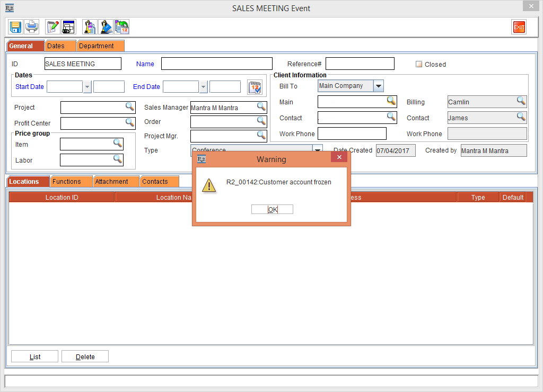The width and height of the screenshot is (543, 392).
Task: Click the Name input field
Action: (x=216, y=64)
